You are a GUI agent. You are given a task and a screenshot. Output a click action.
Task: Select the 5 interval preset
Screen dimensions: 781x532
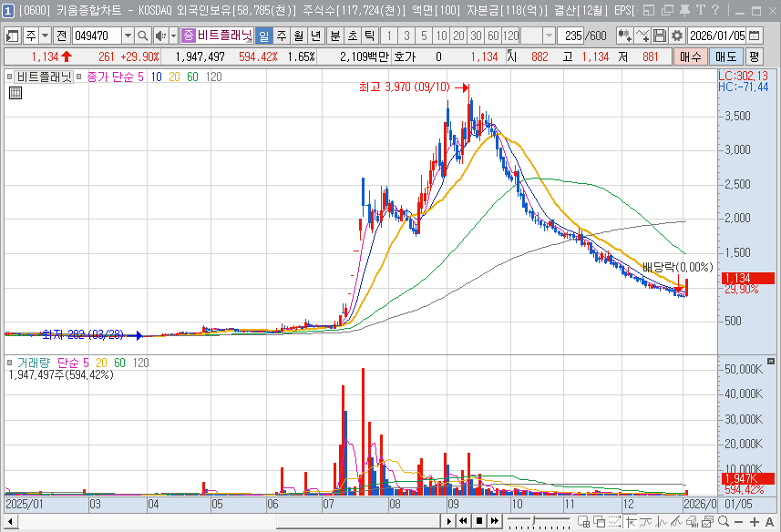coord(424,36)
